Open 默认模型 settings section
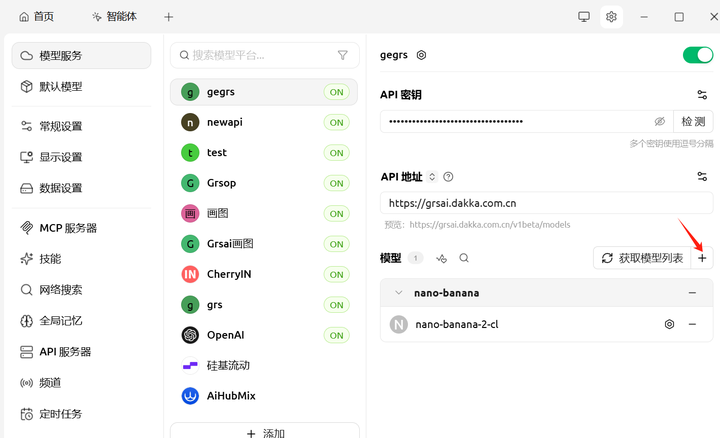720x438 pixels. (81, 86)
